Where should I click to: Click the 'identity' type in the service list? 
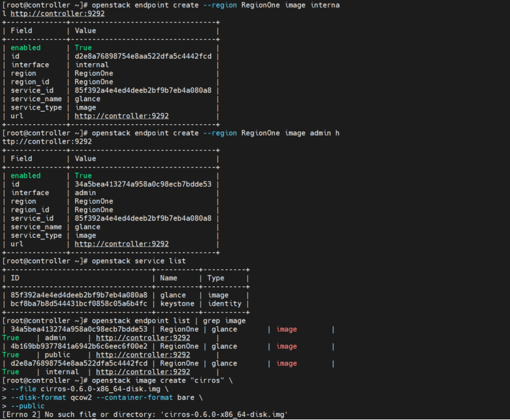click(225, 304)
